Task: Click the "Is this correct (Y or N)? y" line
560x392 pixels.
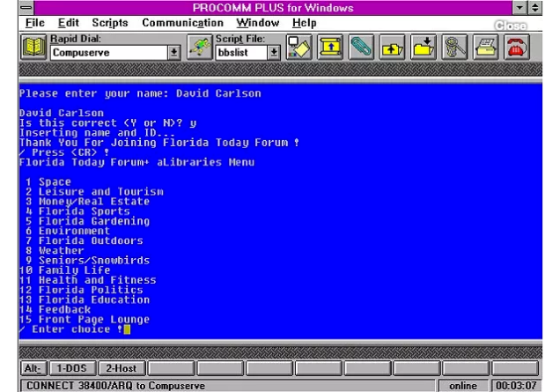Action: (108, 123)
